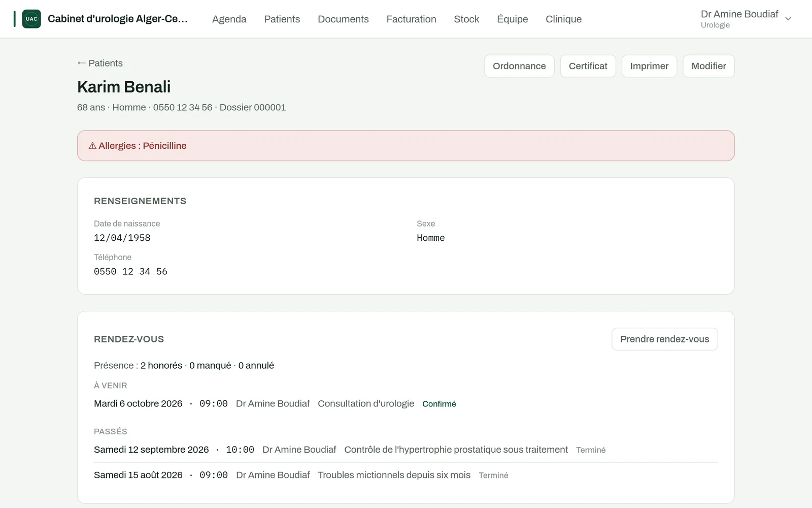
Task: Click the Imprimer button
Action: (x=649, y=66)
